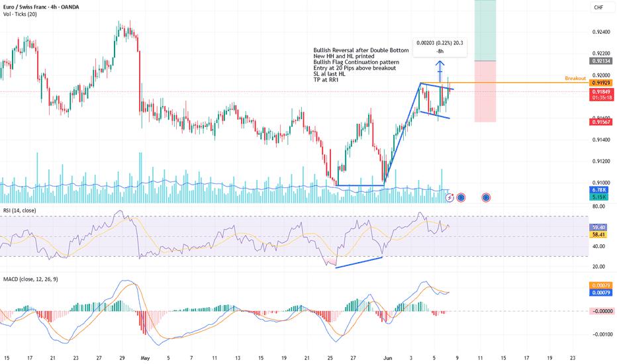Screen dimensions: 617x364
Task: Click text Entry at 20 Pips above breakout
Action: click(x=355, y=68)
